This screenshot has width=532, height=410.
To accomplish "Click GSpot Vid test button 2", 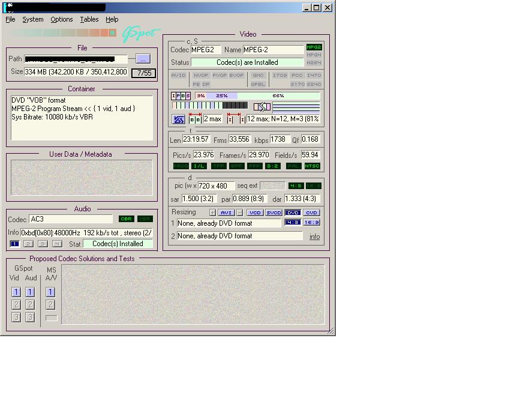I will 16,305.
